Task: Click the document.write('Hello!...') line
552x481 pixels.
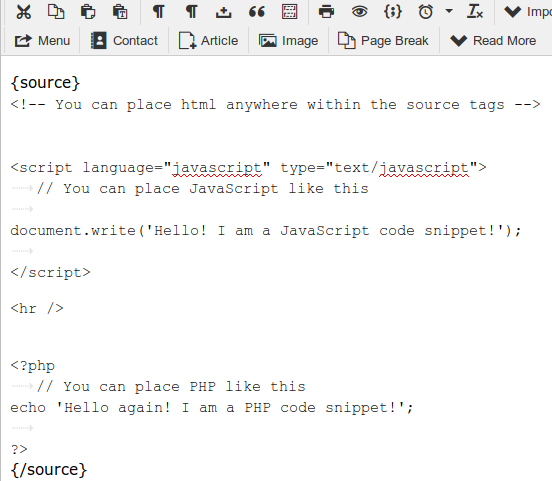Action: (x=266, y=231)
